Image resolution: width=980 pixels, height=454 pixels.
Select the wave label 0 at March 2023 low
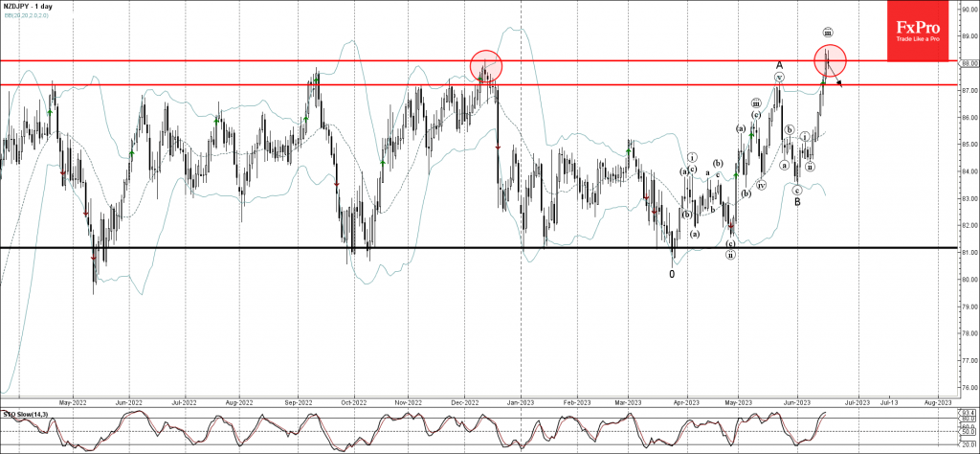click(672, 273)
